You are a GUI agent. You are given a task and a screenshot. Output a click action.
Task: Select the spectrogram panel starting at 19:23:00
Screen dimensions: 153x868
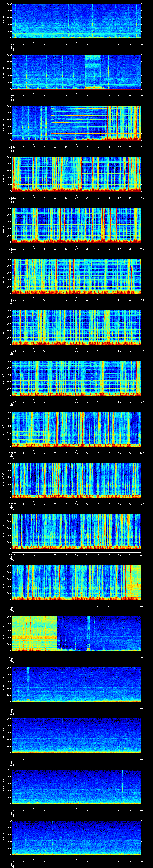tap(76, 481)
